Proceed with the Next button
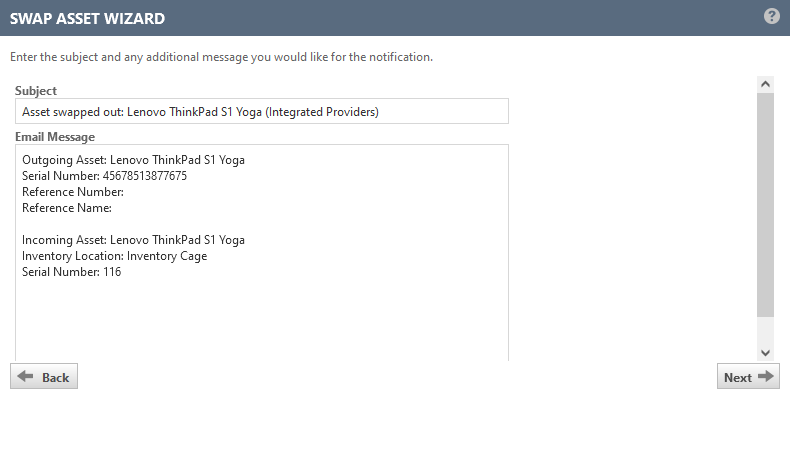Image resolution: width=790 pixels, height=452 pixels. (747, 377)
